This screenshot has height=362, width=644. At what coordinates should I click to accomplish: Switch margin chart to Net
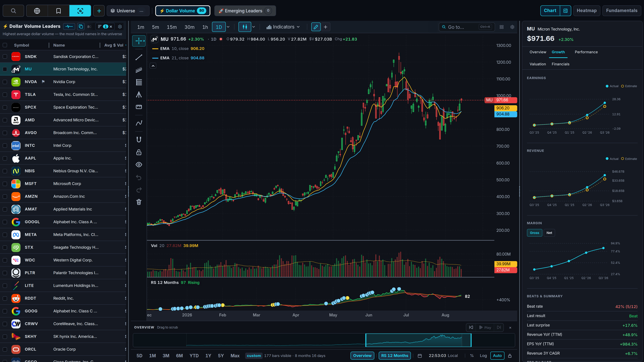tap(549, 233)
